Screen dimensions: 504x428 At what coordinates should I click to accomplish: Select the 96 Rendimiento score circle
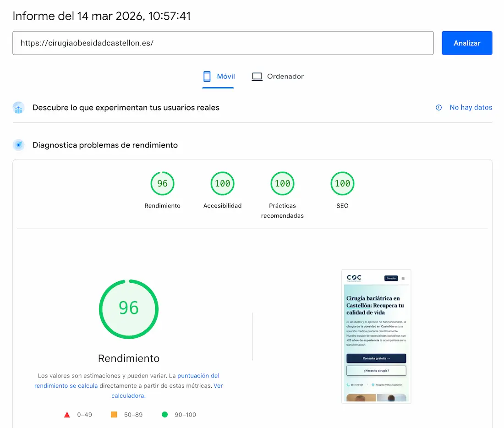[162, 183]
